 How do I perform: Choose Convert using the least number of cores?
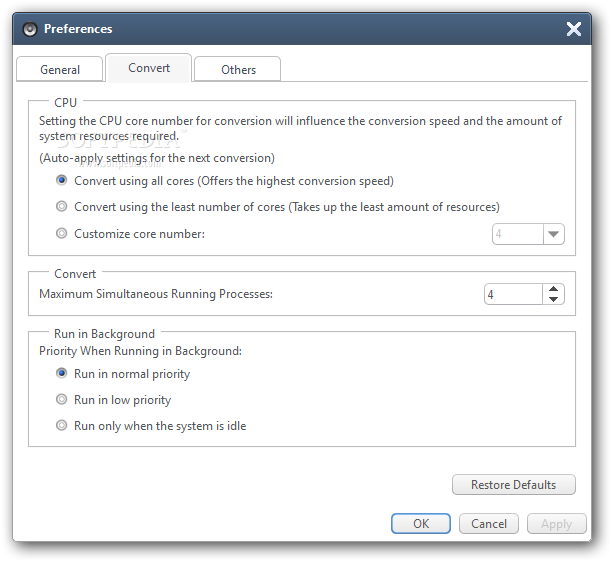click(x=61, y=206)
